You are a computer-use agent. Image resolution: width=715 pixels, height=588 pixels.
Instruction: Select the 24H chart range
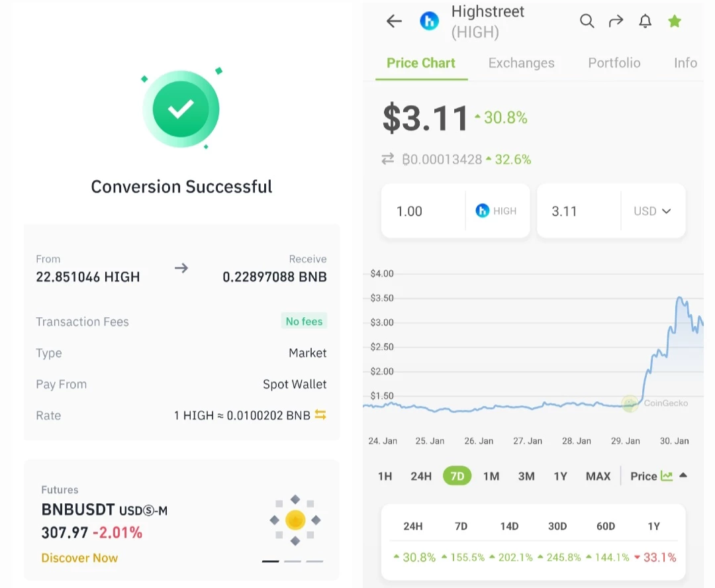tap(421, 476)
